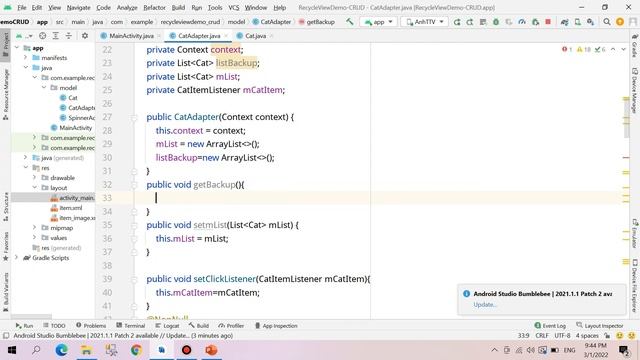The image size is (640, 360).
Task: Open the App Inspection tool window
Action: [x=276, y=326]
